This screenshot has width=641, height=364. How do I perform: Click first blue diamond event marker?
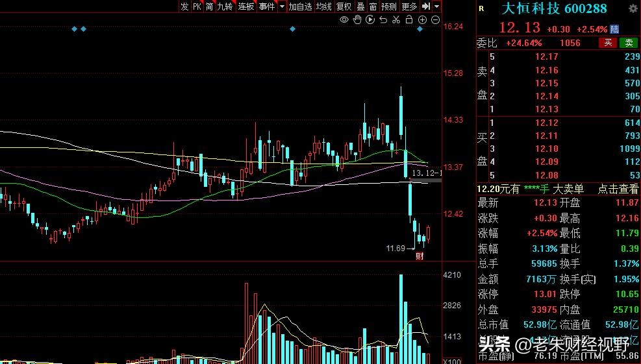(x=75, y=29)
